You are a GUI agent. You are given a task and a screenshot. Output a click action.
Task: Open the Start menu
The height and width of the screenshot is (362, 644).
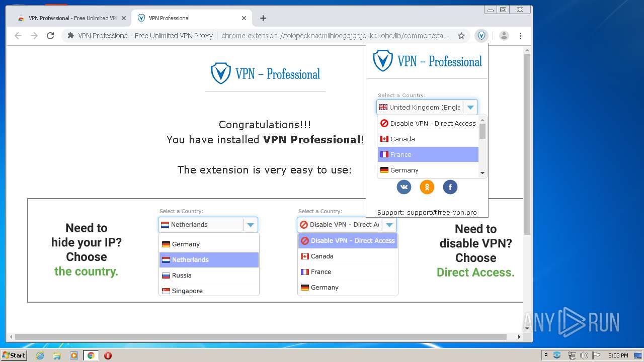pos(14,355)
